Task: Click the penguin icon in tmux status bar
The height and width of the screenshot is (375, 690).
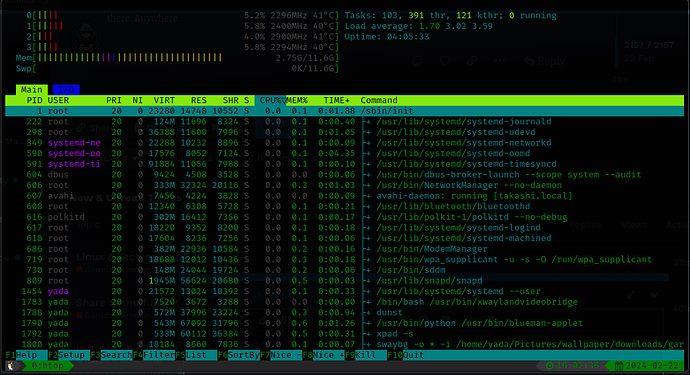Action: click(10, 366)
